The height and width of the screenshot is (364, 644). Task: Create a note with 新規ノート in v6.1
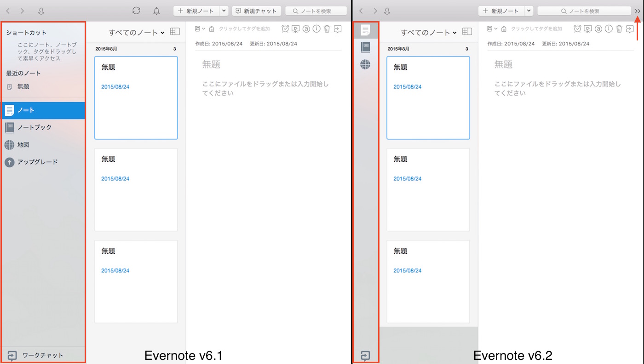196,11
